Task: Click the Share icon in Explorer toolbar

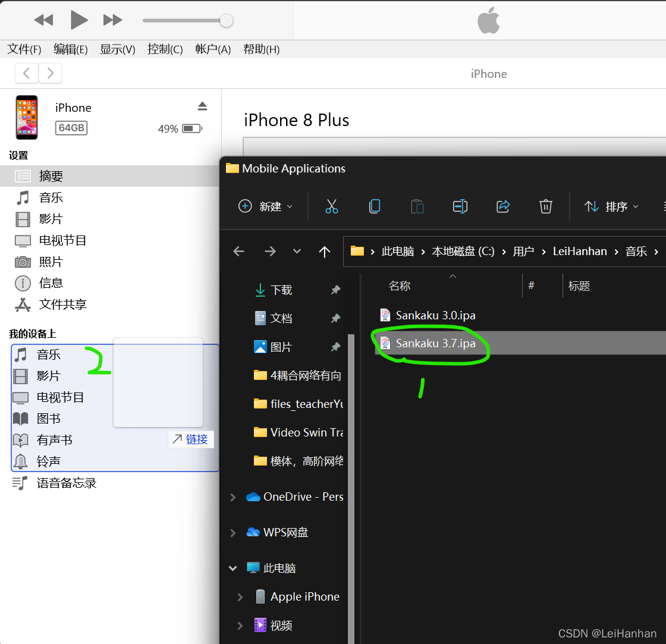Action: (x=503, y=206)
